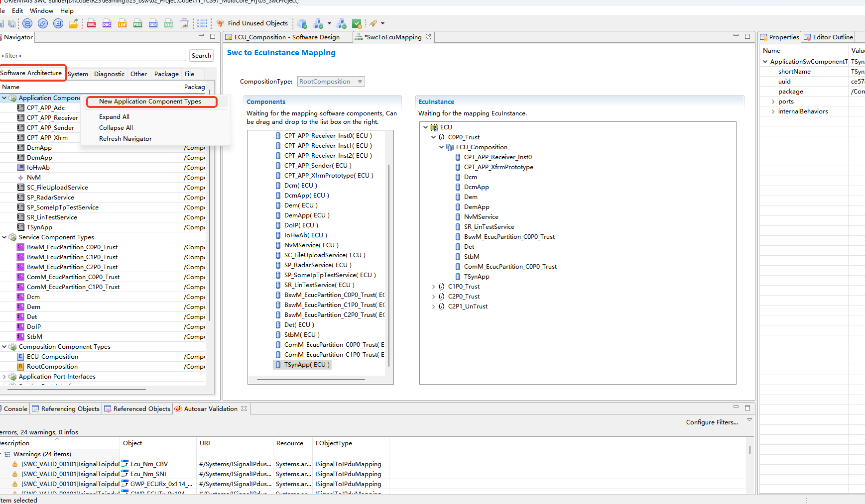
Task: Expand the C1P0_Trust partition node
Action: 434,287
